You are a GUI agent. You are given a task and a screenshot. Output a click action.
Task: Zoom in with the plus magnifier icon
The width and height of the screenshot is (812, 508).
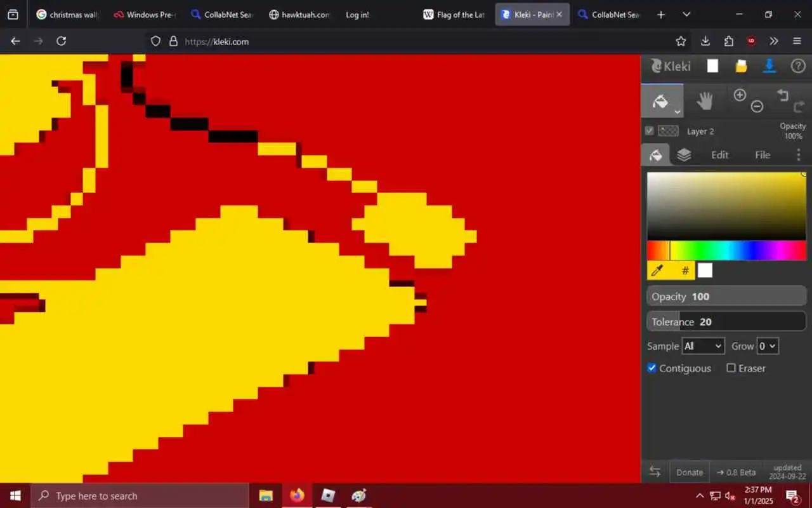[740, 95]
